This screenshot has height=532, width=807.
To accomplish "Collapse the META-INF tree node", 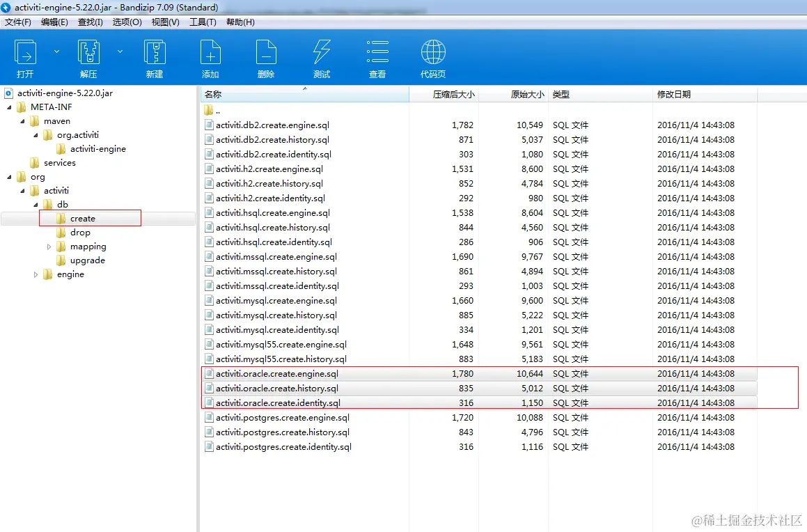I will pos(9,107).
